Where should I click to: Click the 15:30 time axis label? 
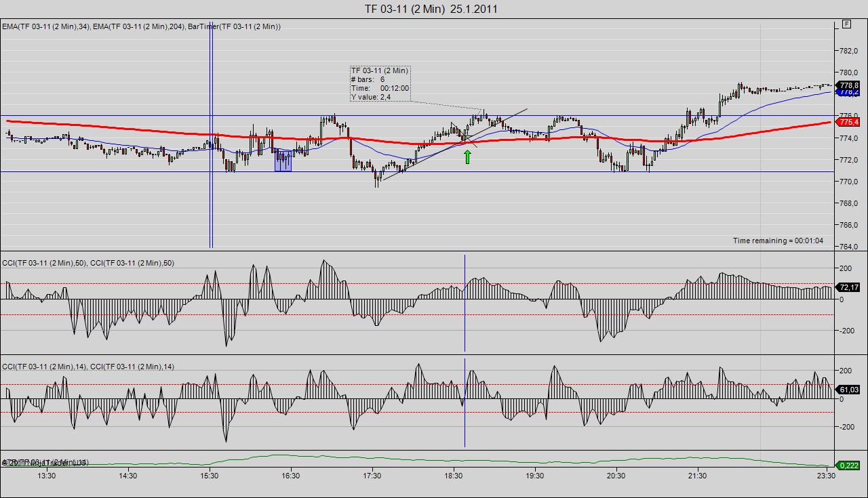[x=209, y=476]
